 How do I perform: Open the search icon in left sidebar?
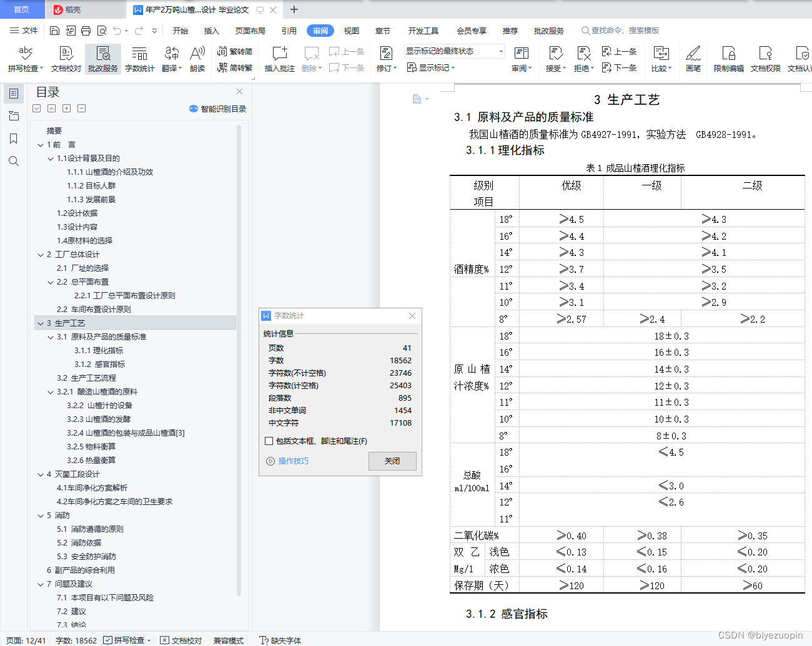click(x=14, y=161)
